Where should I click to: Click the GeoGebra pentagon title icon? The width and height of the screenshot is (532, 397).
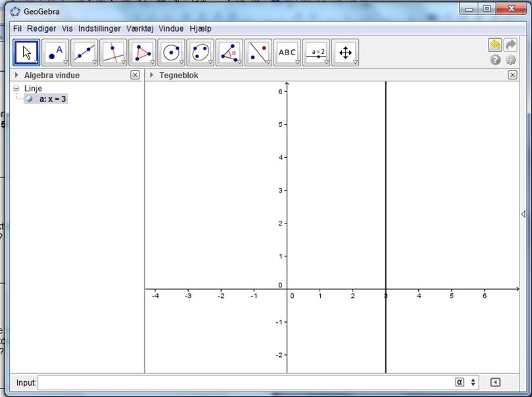(x=15, y=12)
